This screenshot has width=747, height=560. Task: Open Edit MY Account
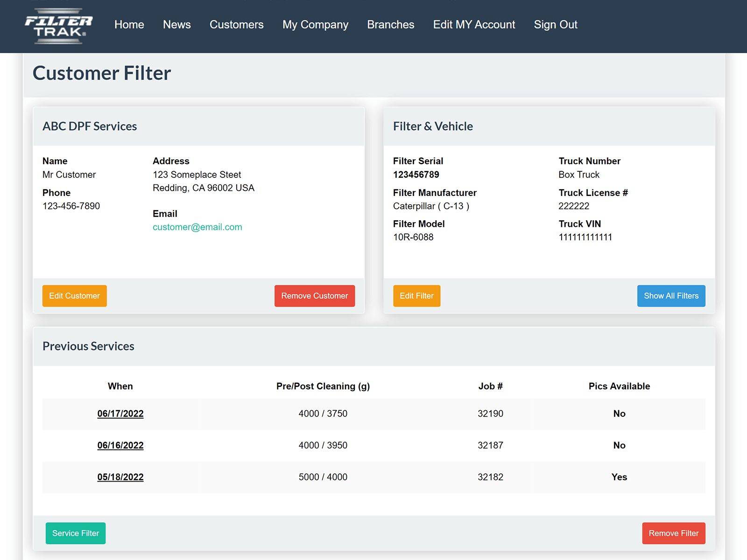[x=474, y=25]
